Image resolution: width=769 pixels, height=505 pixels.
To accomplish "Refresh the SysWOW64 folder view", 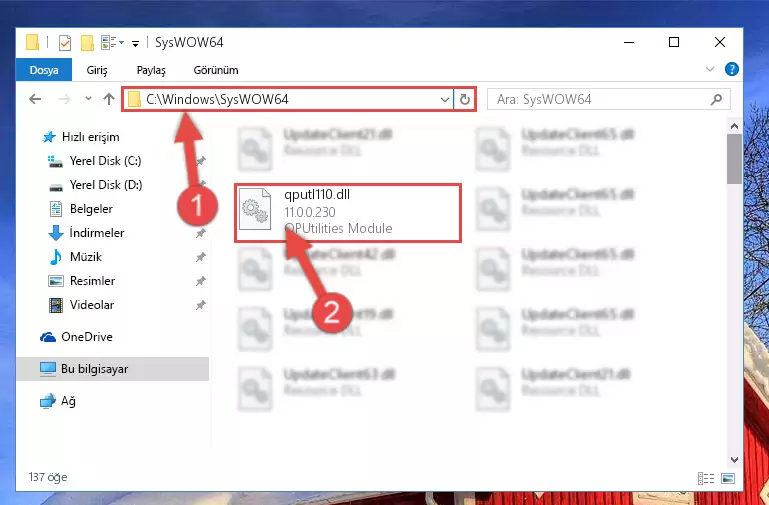I will [464, 100].
